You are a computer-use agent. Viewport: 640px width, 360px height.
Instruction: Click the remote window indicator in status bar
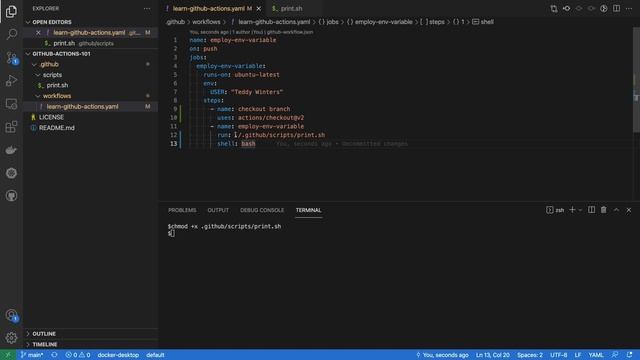click(x=8, y=355)
